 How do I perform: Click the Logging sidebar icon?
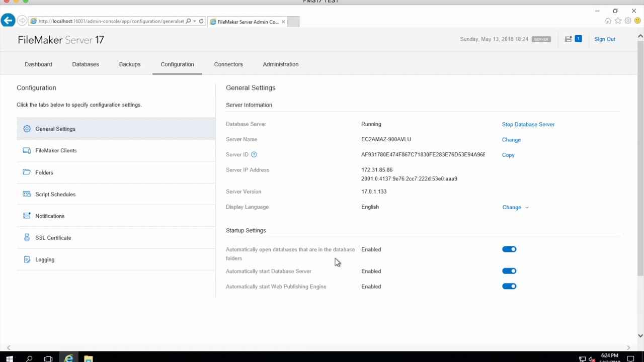(x=27, y=259)
